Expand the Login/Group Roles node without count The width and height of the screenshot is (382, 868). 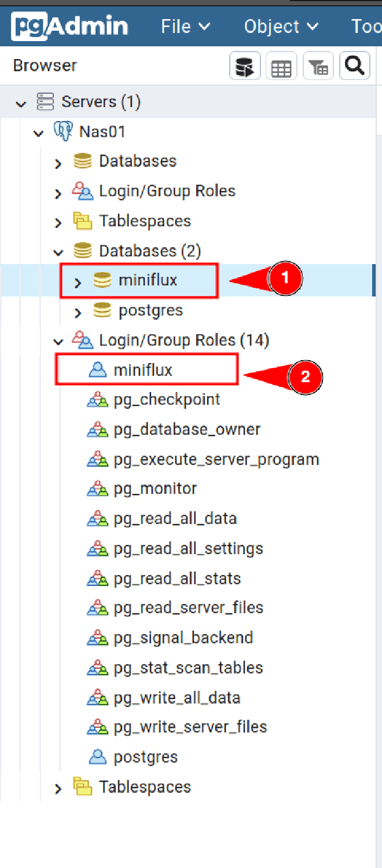[58, 193]
